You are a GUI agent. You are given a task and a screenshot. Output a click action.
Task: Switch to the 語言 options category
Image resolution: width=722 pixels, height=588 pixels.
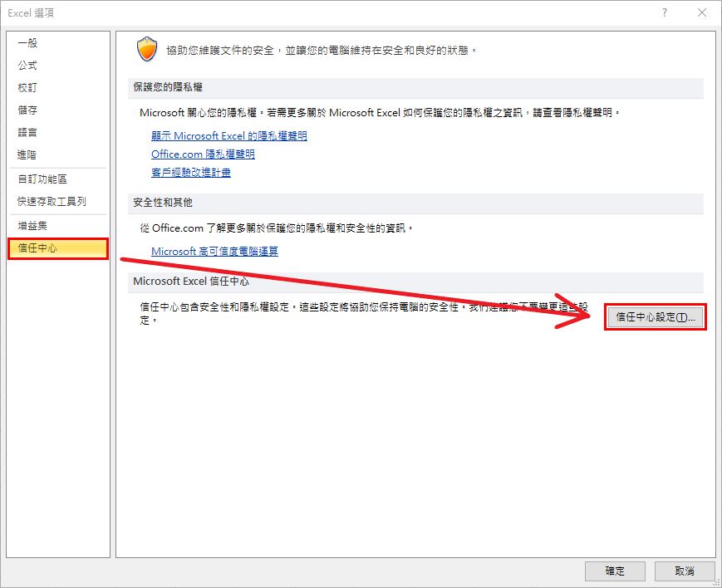click(58, 133)
